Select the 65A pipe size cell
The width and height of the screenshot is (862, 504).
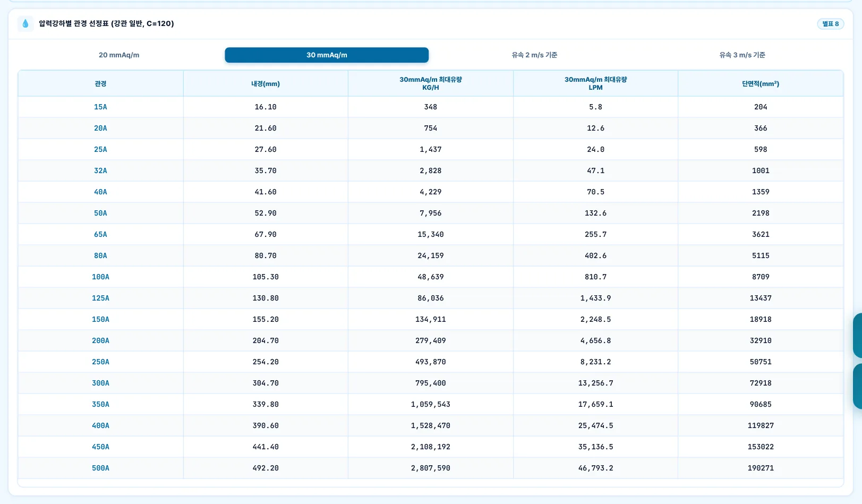pos(100,234)
